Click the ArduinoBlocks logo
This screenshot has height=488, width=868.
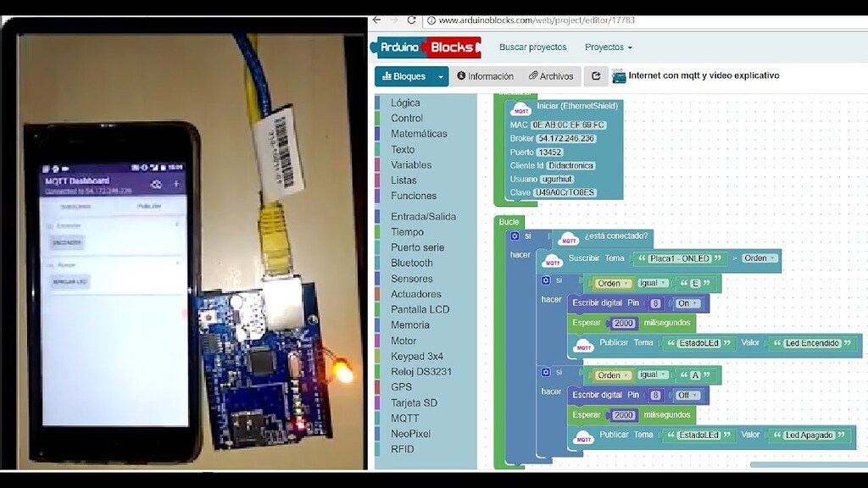[x=426, y=47]
